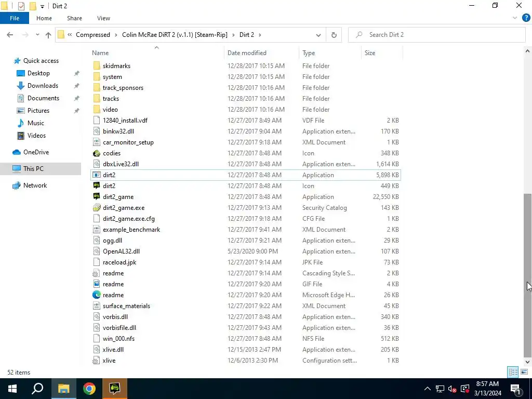The width and height of the screenshot is (532, 399).
Task: Switch to Large icons view in status bar
Action: [x=524, y=372]
